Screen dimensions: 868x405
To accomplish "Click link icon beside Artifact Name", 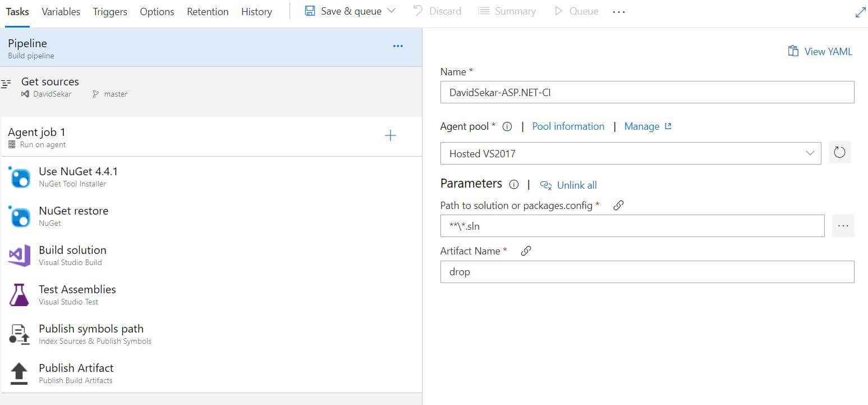I will (x=526, y=251).
